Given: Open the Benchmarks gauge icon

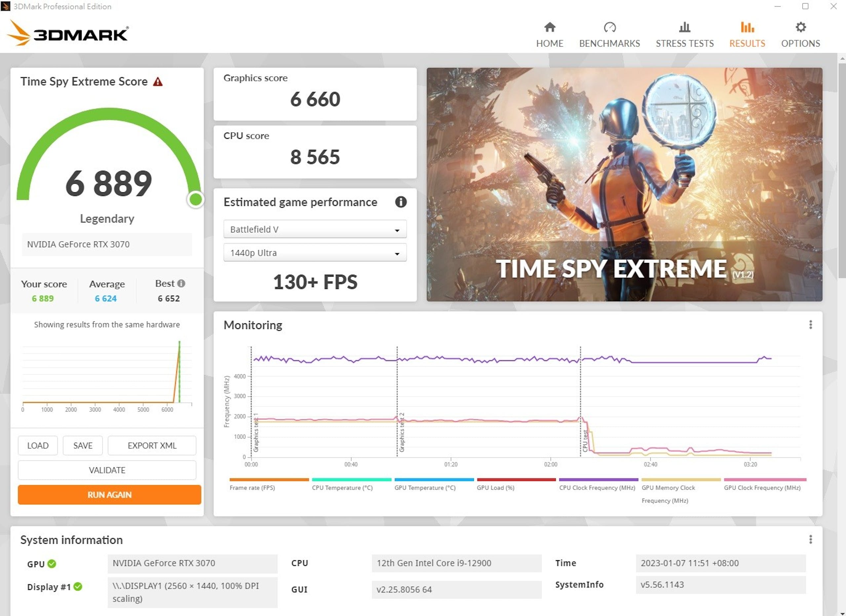Looking at the screenshot, I should tap(609, 27).
